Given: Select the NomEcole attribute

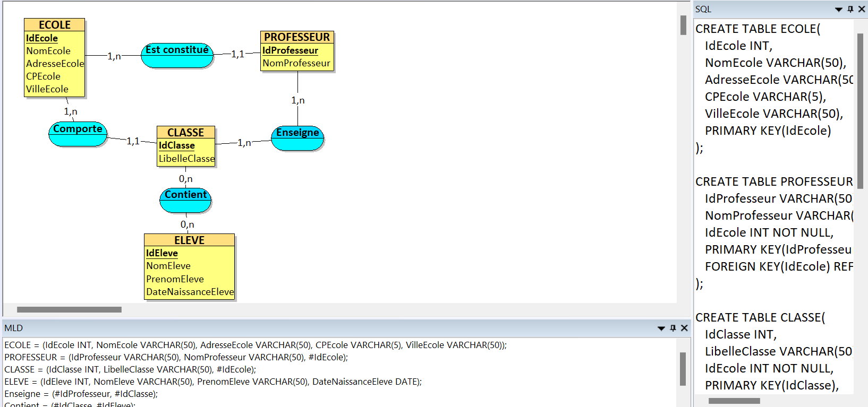Looking at the screenshot, I should point(48,51).
